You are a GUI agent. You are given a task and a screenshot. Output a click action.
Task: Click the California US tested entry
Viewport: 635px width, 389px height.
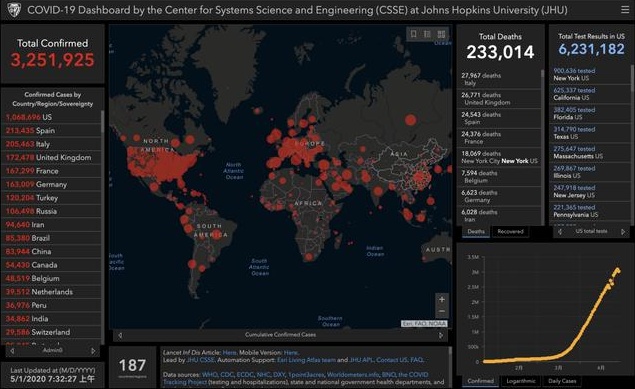point(590,94)
